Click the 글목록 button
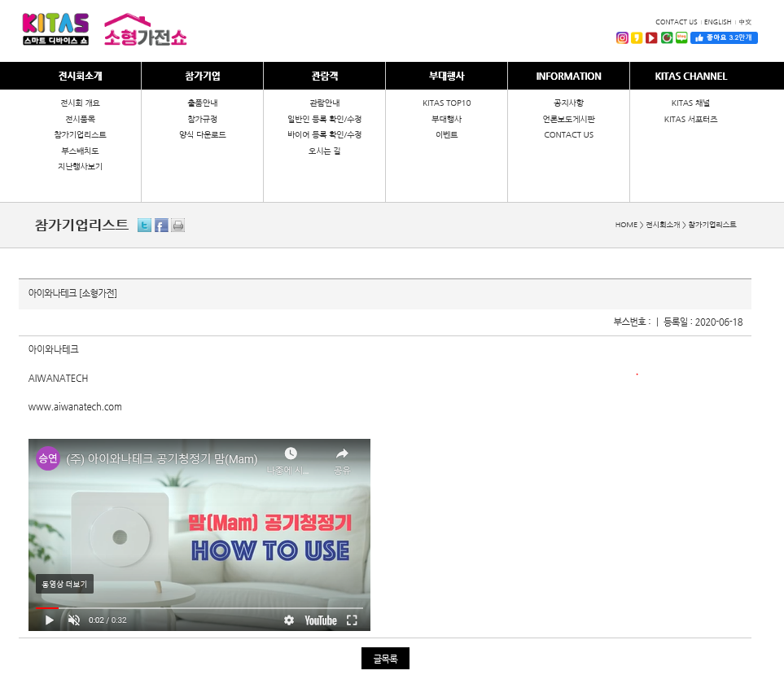 point(386,659)
